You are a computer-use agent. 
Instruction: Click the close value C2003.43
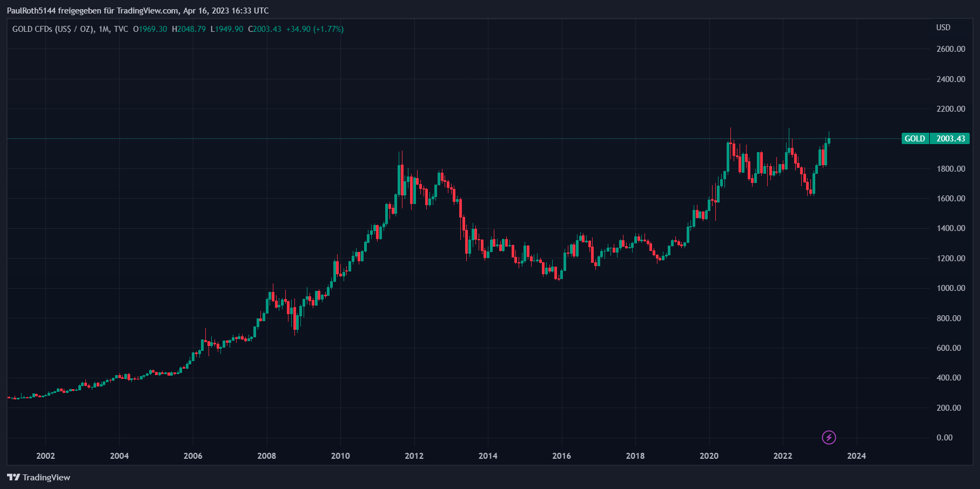coord(265,29)
